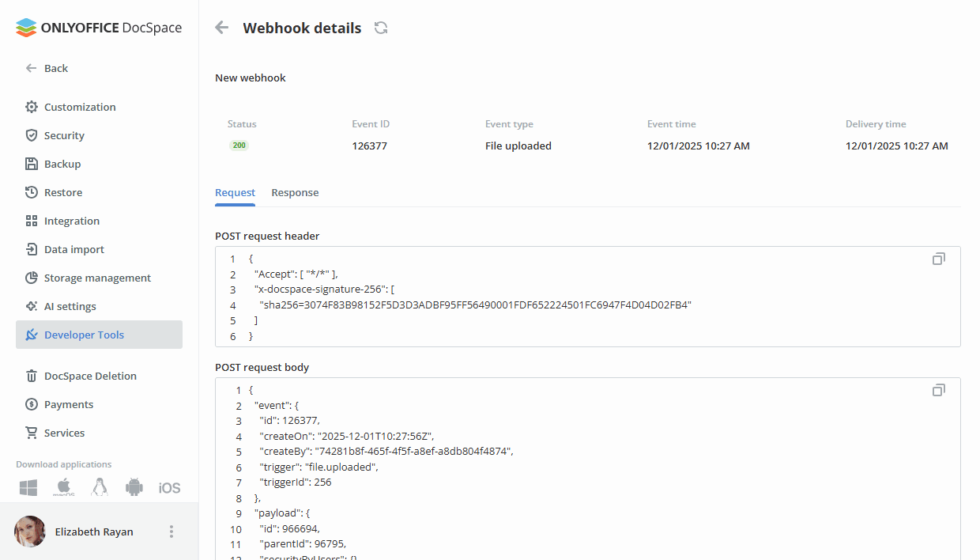Viewport: 980px width, 560px height.
Task: Click the Restore history icon
Action: point(29,192)
